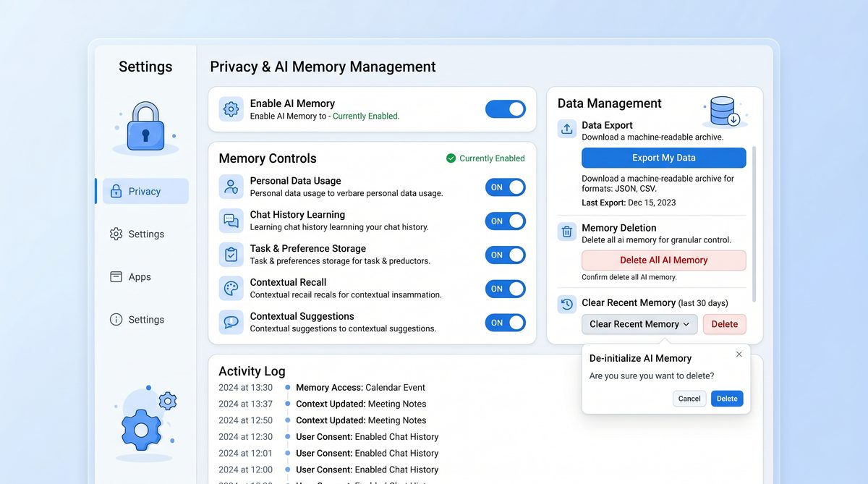Click the Activity Log heading

(x=252, y=371)
